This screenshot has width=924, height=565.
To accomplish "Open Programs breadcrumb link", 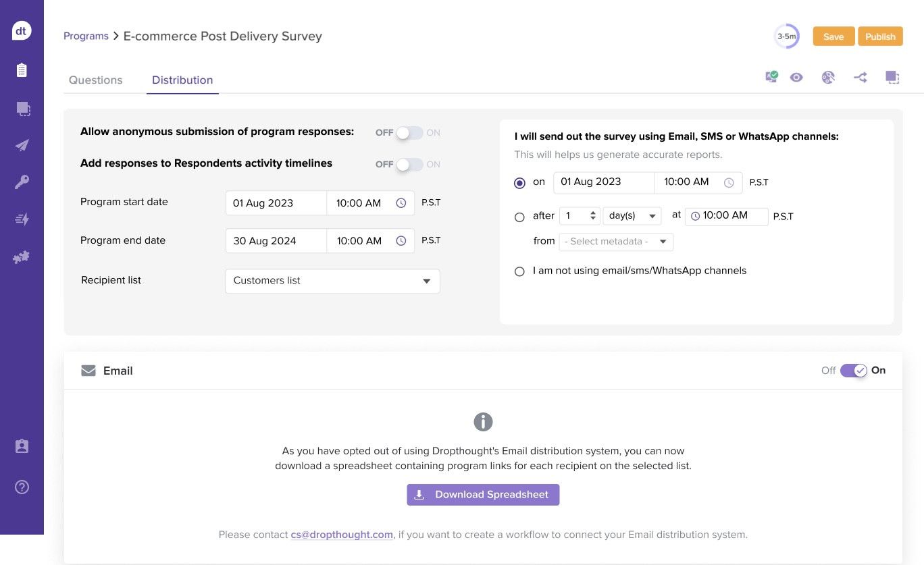I will 86,36.
